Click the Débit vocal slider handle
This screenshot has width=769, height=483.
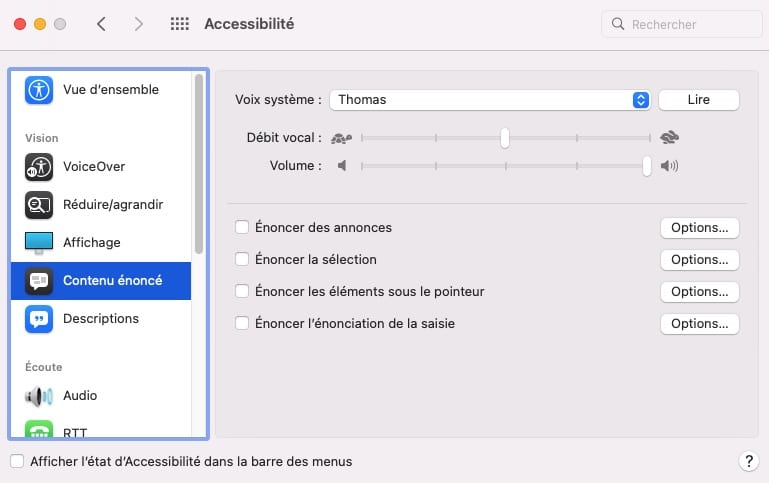coord(505,138)
